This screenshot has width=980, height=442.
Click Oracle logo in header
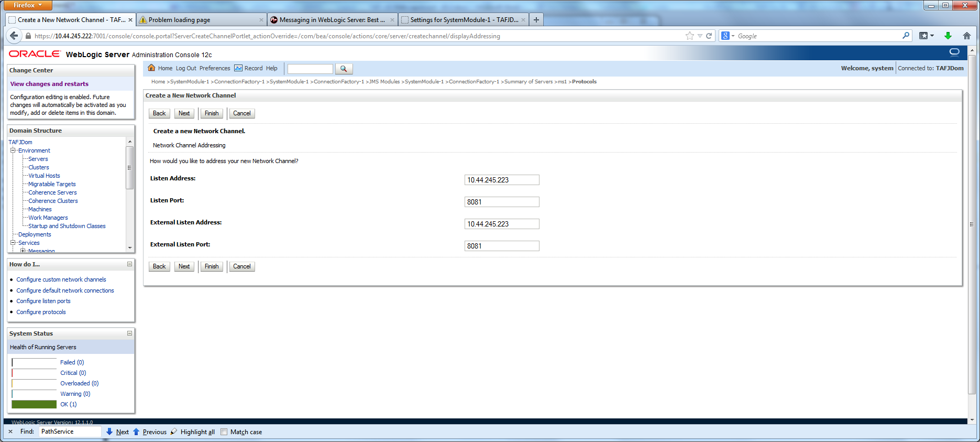coord(35,54)
